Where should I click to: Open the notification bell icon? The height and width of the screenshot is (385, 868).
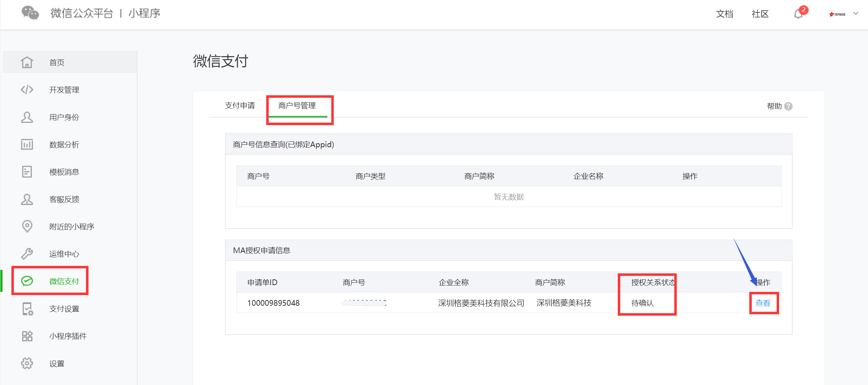[x=798, y=14]
